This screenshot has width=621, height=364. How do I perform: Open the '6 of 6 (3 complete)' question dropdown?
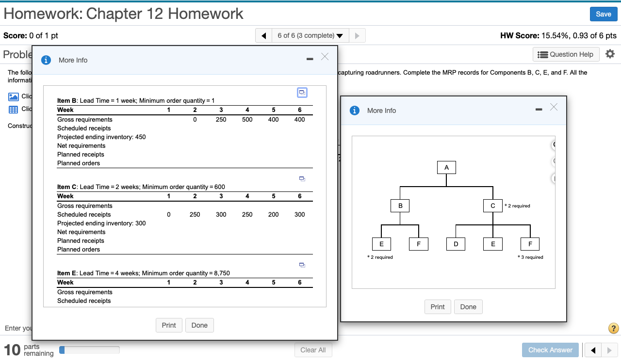point(310,35)
